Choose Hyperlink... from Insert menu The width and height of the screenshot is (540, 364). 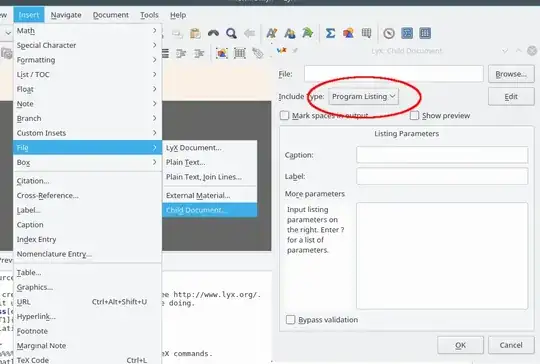[87, 316]
